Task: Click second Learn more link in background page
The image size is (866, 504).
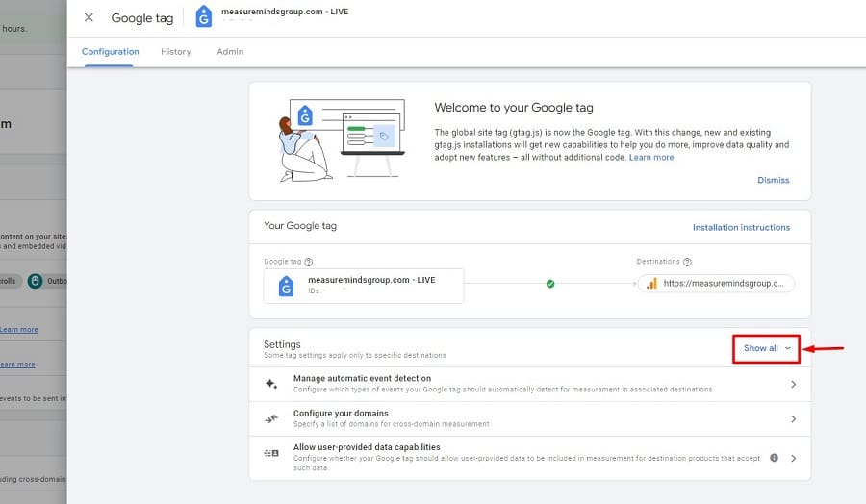Action: point(17,365)
